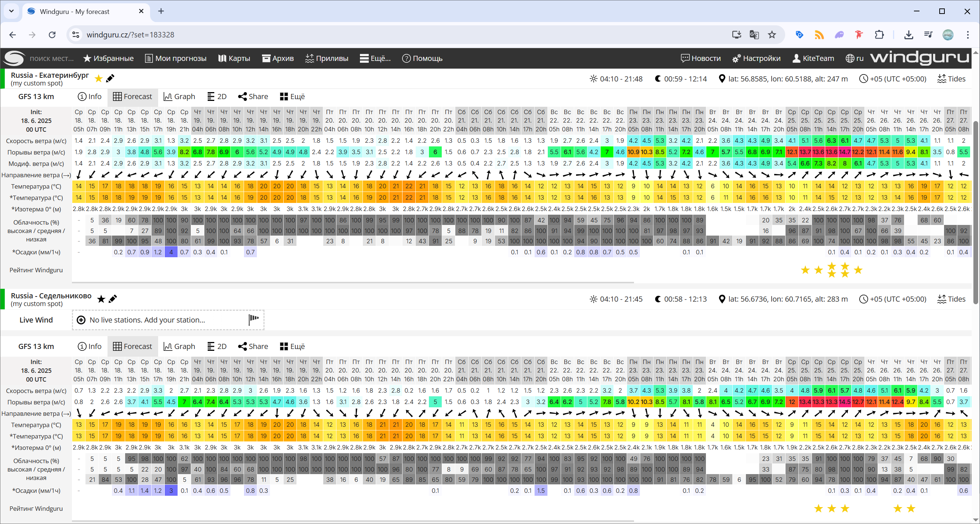This screenshot has height=524, width=980.
Task: Open Tides for Седельниково spot
Action: 951,299
